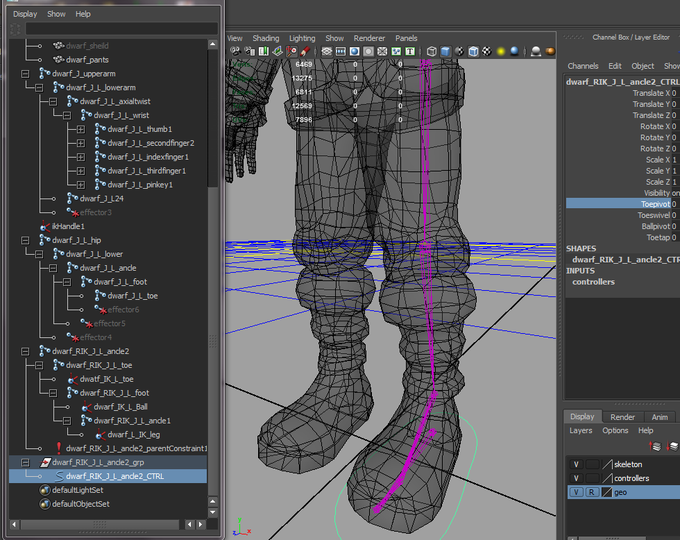Select the red Grease Pencil icon
Viewport: 680px width, 540px height.
(305, 52)
